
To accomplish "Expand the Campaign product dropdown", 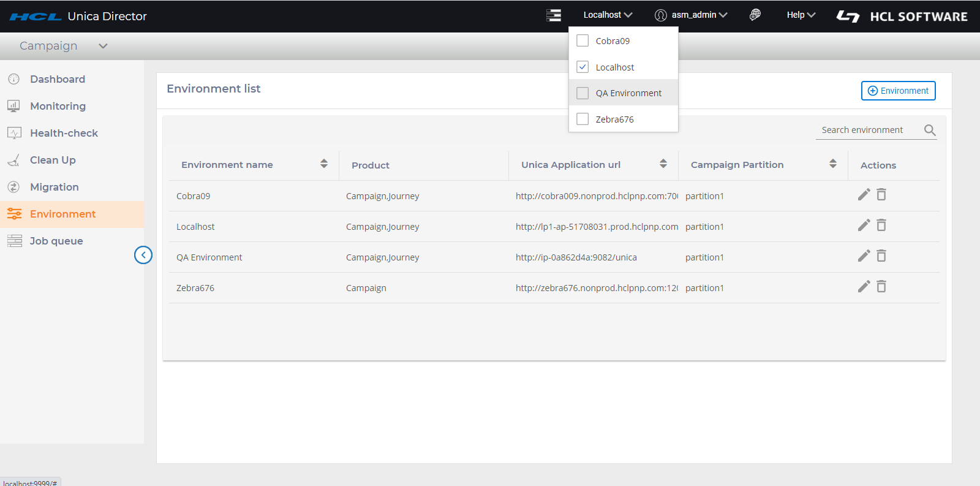I will [x=103, y=46].
